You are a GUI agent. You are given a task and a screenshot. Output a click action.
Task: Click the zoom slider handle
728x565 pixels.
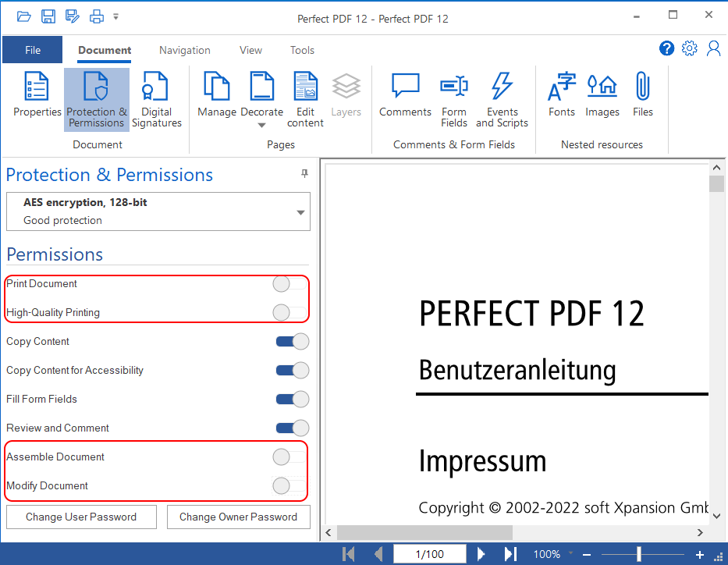(639, 554)
